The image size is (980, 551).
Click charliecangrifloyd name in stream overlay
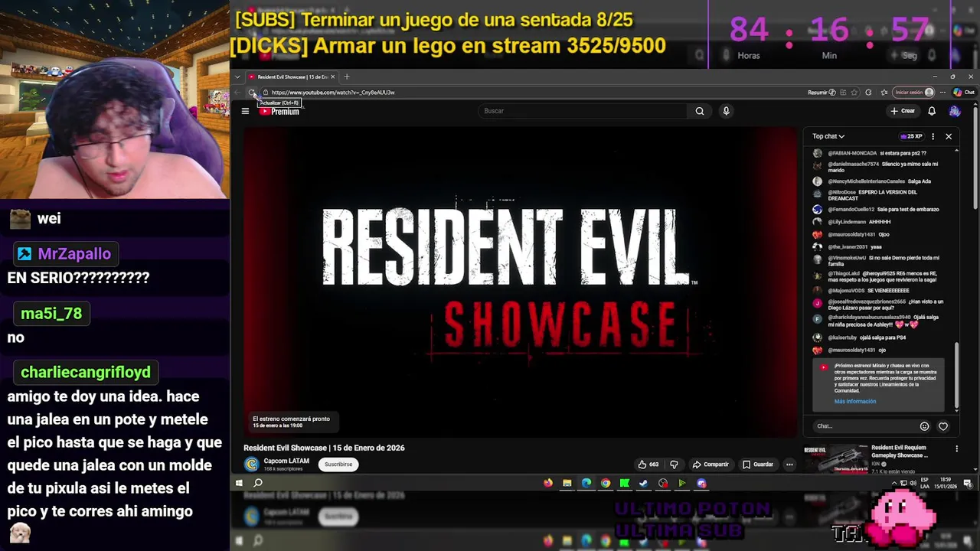86,373
